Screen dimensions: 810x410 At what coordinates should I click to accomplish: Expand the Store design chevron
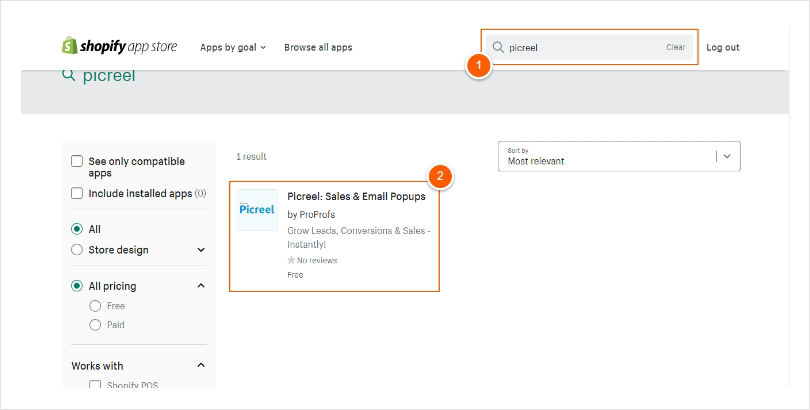[x=201, y=250]
